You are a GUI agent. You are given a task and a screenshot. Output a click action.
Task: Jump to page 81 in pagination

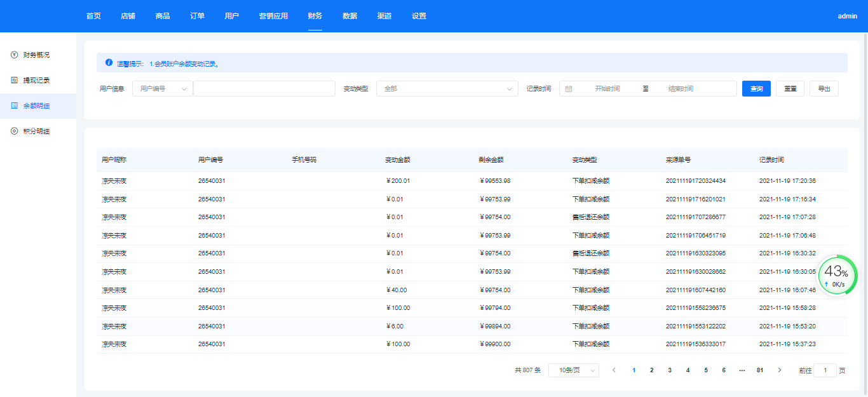[760, 370]
